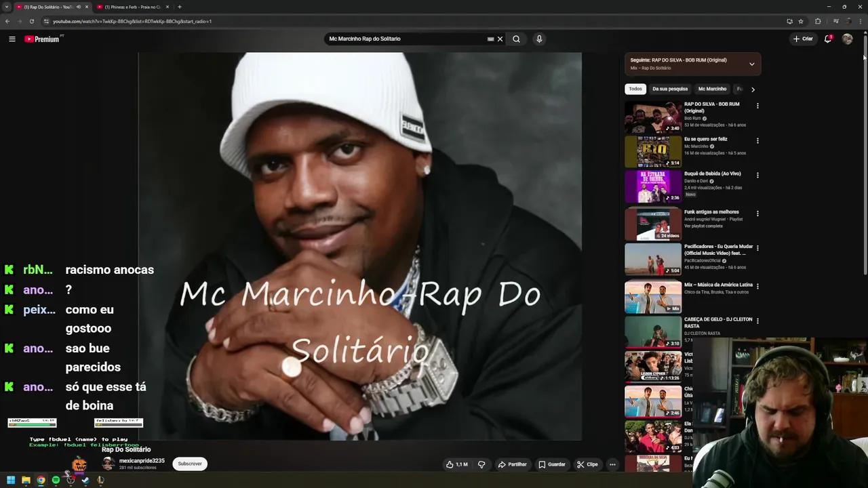Click the search magnifier button
The image size is (868, 488).
[516, 39]
